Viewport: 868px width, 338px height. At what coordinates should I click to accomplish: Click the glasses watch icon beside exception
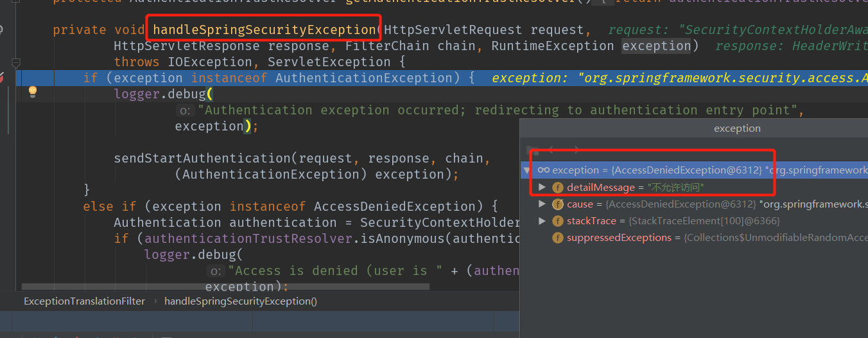click(x=543, y=170)
